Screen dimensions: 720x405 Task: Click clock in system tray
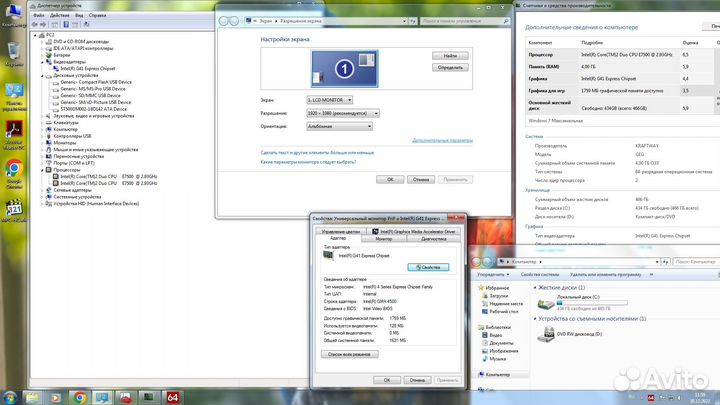tap(700, 398)
